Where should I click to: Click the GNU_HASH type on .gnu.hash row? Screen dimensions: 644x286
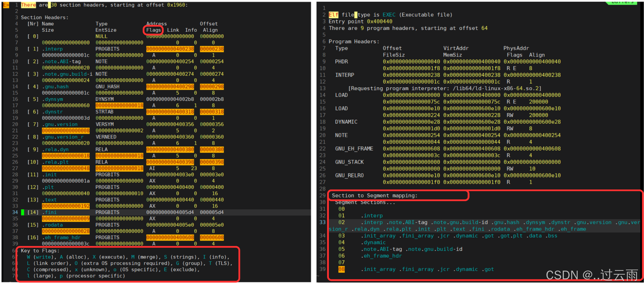pos(107,87)
